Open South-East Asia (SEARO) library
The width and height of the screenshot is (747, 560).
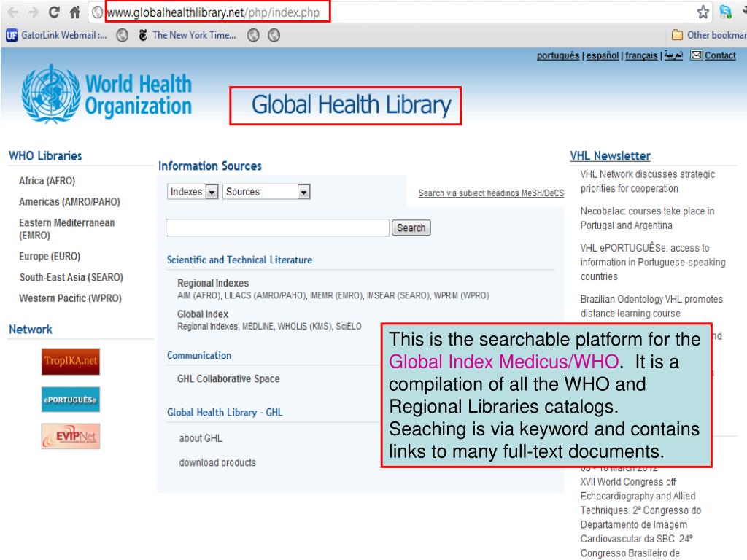pos(71,277)
